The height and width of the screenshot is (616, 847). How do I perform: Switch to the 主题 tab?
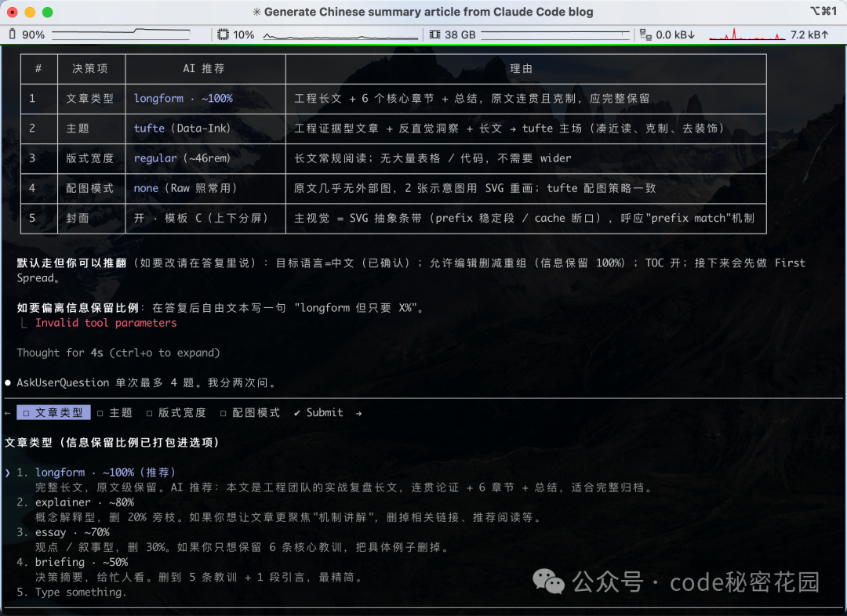[x=115, y=412]
